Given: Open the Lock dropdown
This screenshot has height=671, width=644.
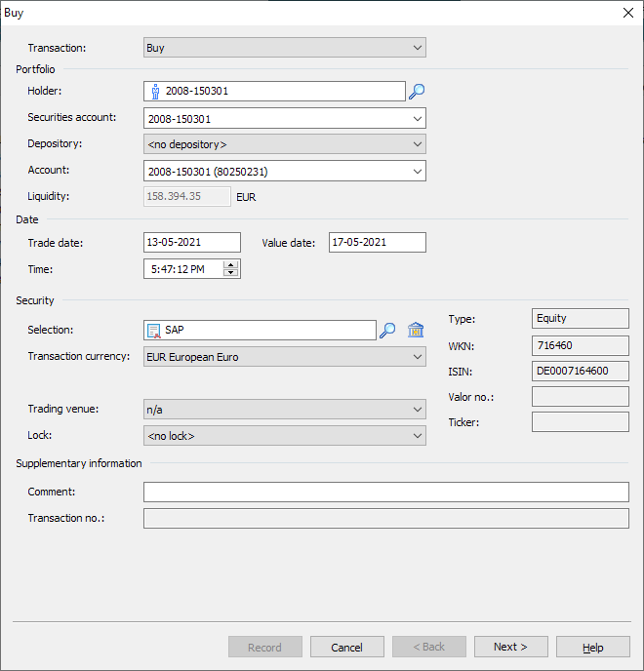Looking at the screenshot, I should tap(418, 436).
